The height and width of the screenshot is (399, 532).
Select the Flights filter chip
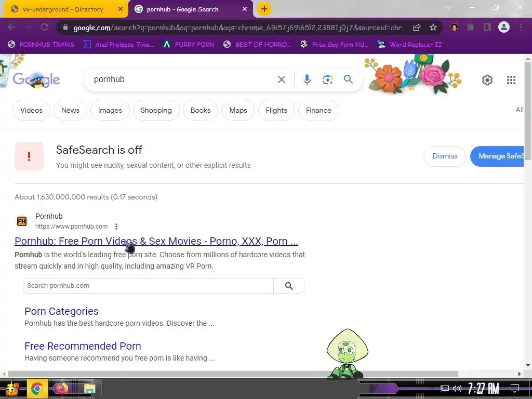point(276,110)
